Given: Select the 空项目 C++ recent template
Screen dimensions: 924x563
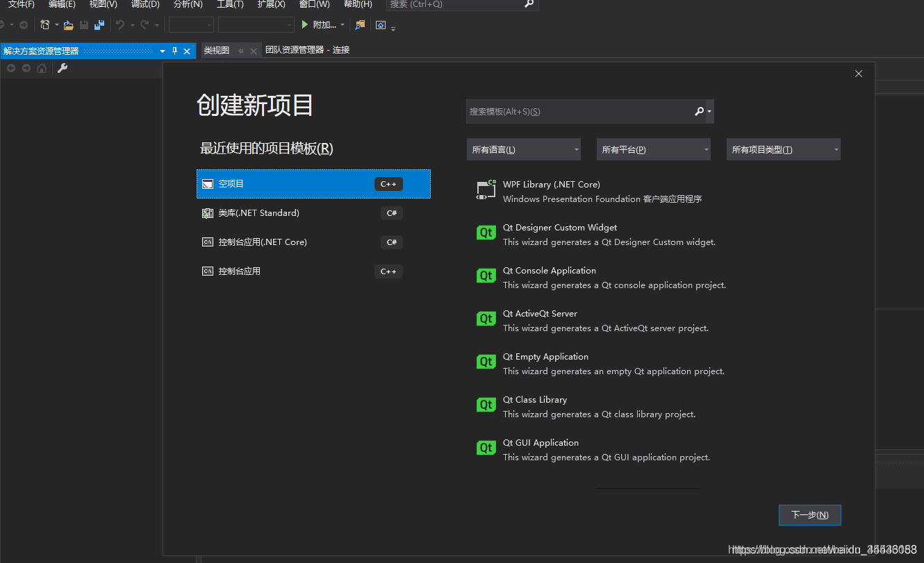Looking at the screenshot, I should [313, 184].
